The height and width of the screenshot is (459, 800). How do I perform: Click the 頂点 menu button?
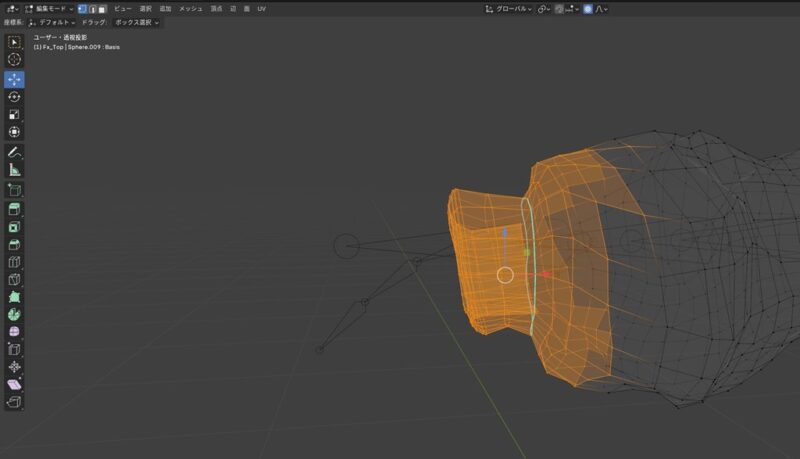pos(216,8)
